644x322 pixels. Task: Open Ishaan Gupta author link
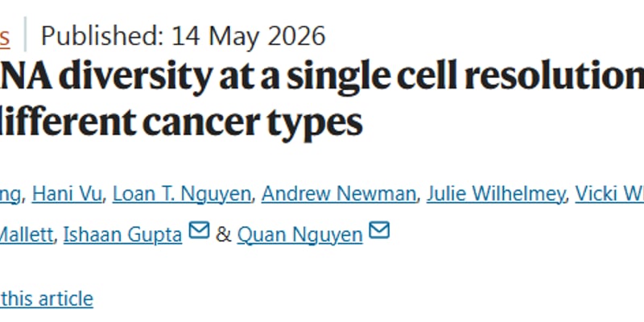[122, 235]
